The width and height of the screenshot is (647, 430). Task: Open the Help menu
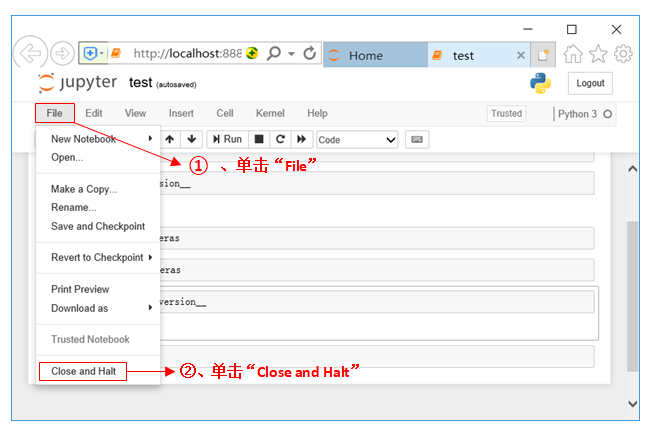point(317,113)
